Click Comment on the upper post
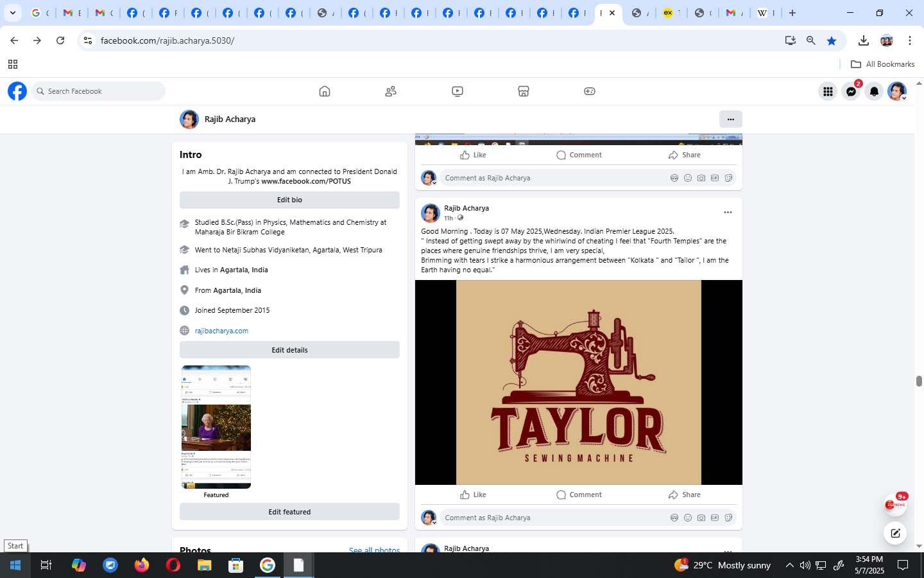The image size is (924, 578). click(x=579, y=155)
